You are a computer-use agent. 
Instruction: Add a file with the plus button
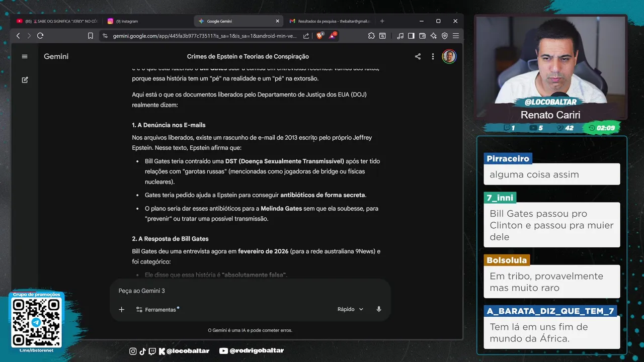pyautogui.click(x=121, y=309)
